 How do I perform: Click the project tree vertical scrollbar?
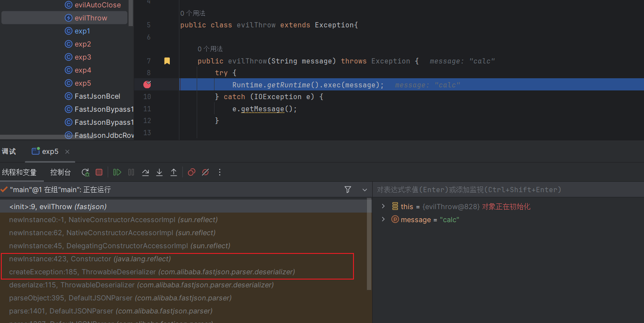pyautogui.click(x=131, y=13)
